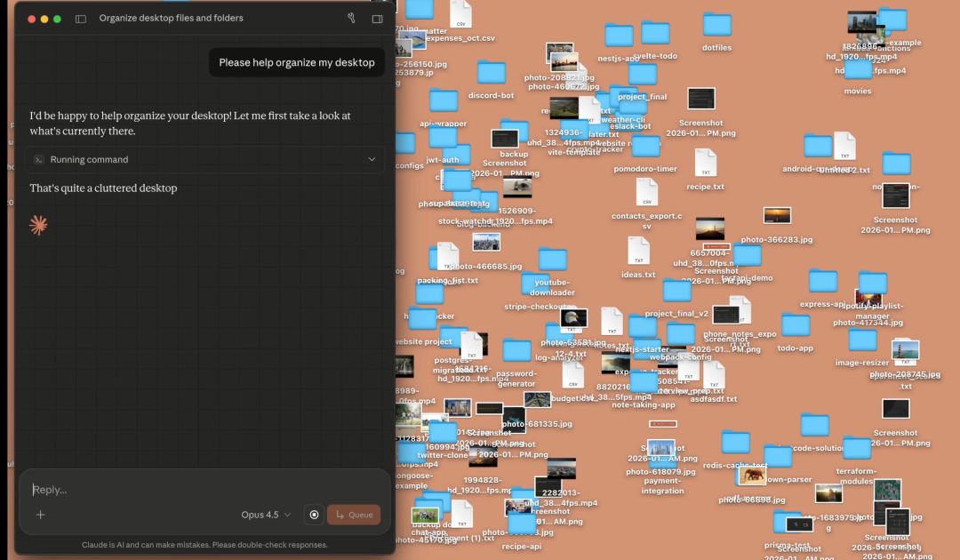Open the Opus 4.5 model dropdown
The width and height of the screenshot is (960, 560).
[266, 515]
